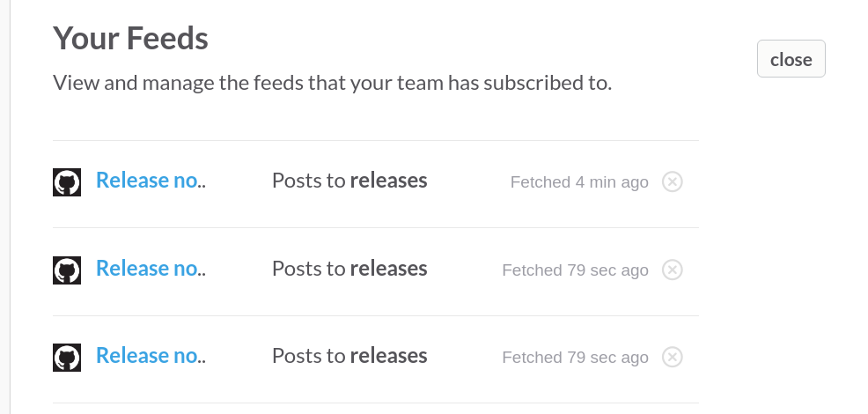Click the releases channel name in the third feed row
This screenshot has height=414, width=868.
[388, 356]
